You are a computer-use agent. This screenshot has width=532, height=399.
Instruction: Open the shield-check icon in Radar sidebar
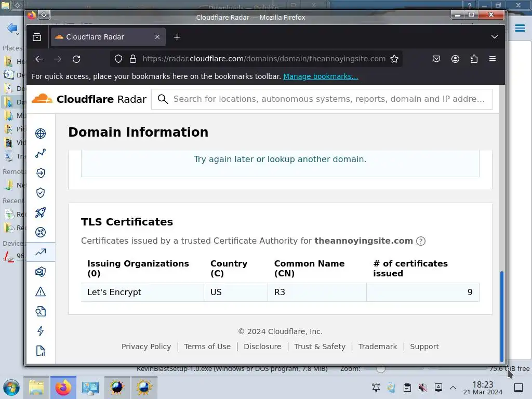click(41, 193)
